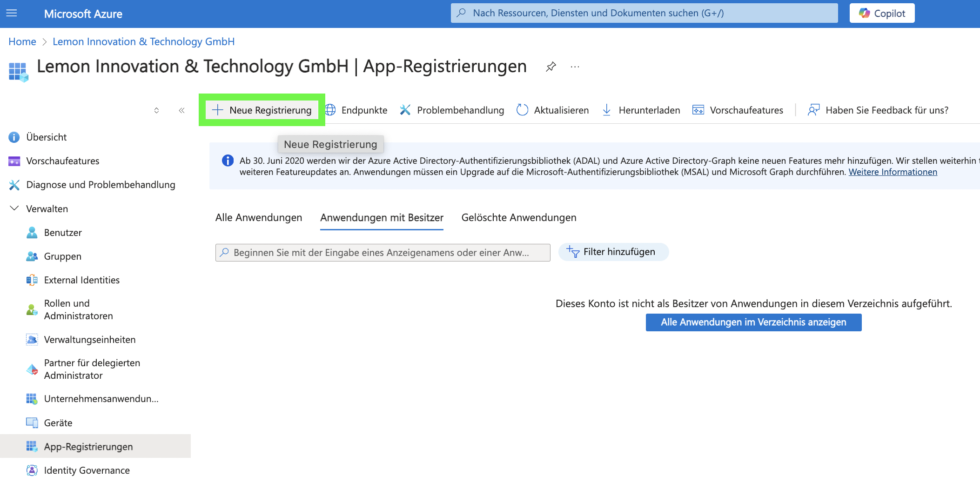980x483 pixels.
Task: Switch to Anwendungen mit Besitzer tab
Action: pos(382,218)
